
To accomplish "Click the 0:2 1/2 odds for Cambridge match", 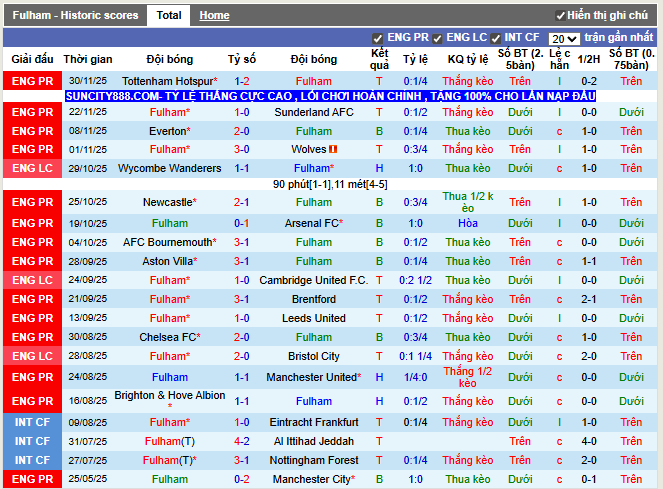I will [416, 280].
